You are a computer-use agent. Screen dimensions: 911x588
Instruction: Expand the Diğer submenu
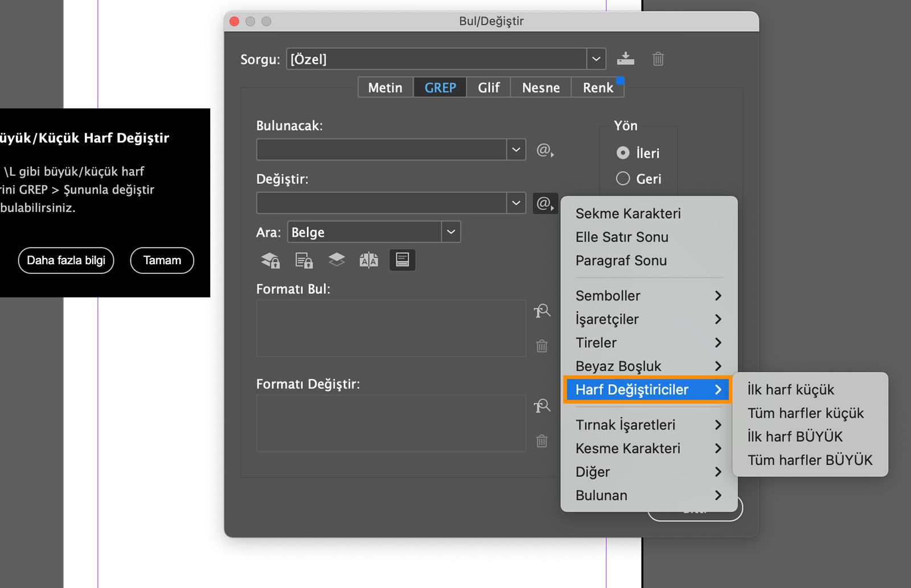[x=649, y=472]
